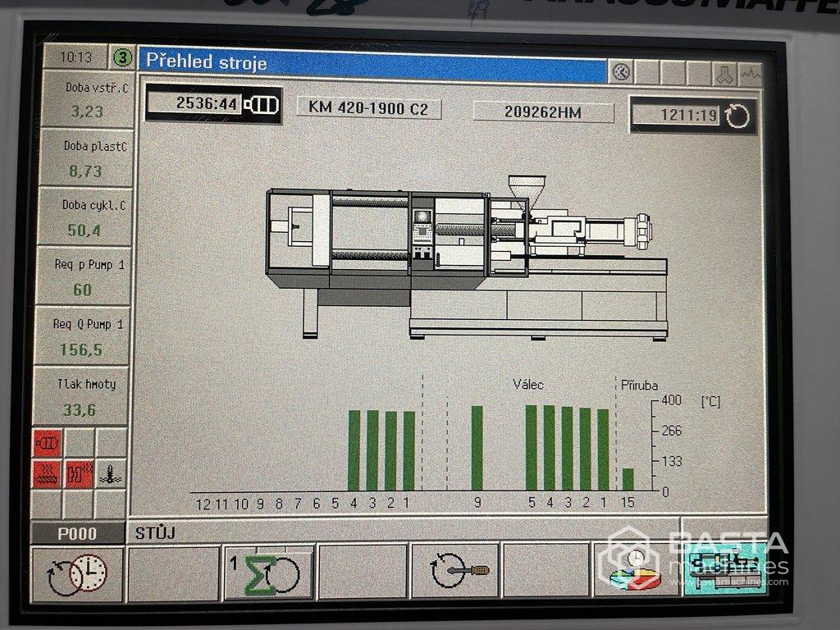This screenshot has height=630, width=840.
Task: Select the Doba cykl.C value 50,4
Action: [84, 231]
